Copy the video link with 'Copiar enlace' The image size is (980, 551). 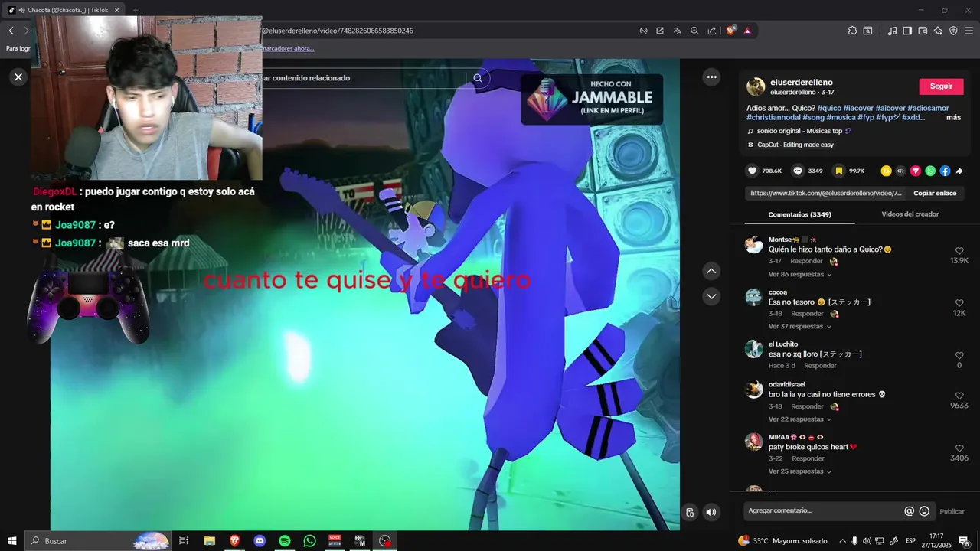(x=935, y=193)
